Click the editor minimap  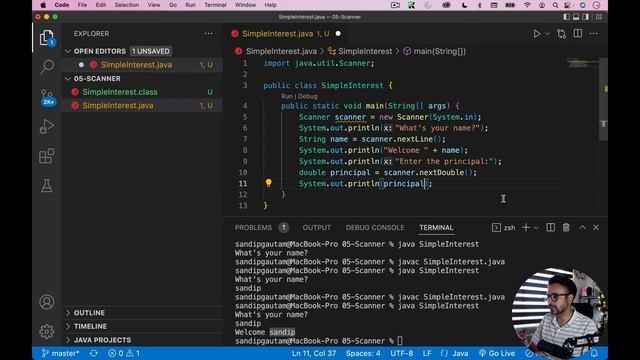583,64
